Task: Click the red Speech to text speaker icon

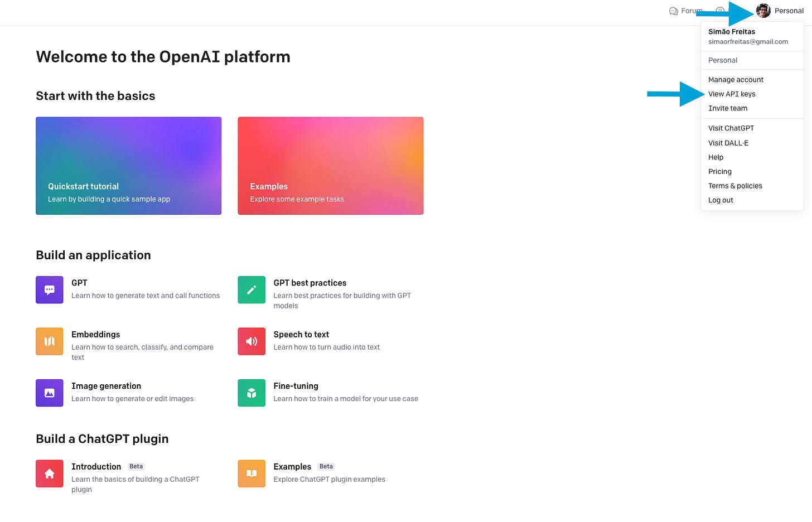Action: tap(252, 341)
